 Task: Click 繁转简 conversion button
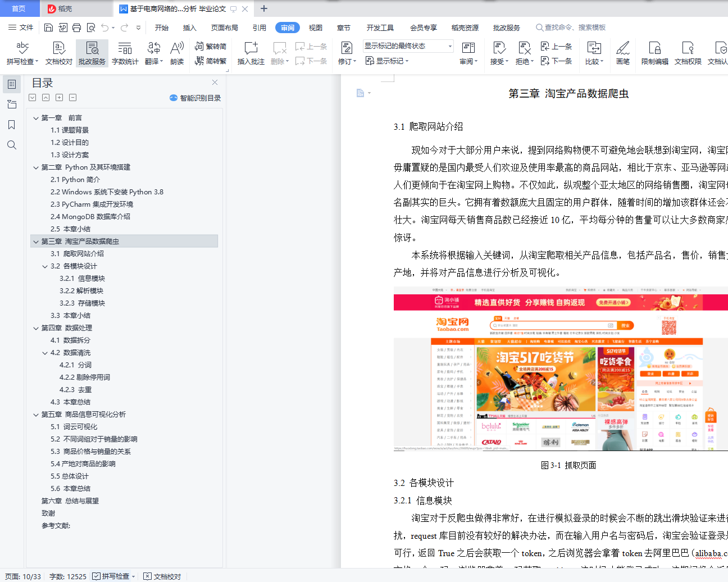click(211, 46)
